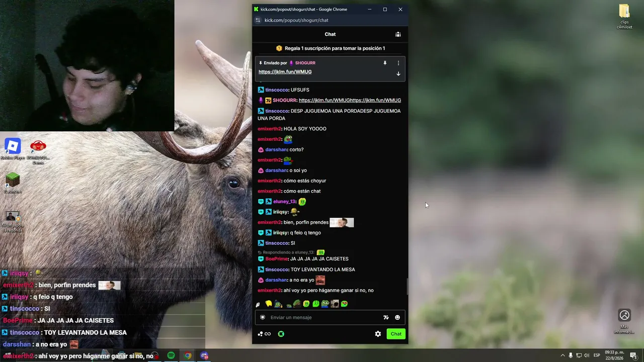
Task: Click the microphone icon in the system tray
Action: [571, 355]
